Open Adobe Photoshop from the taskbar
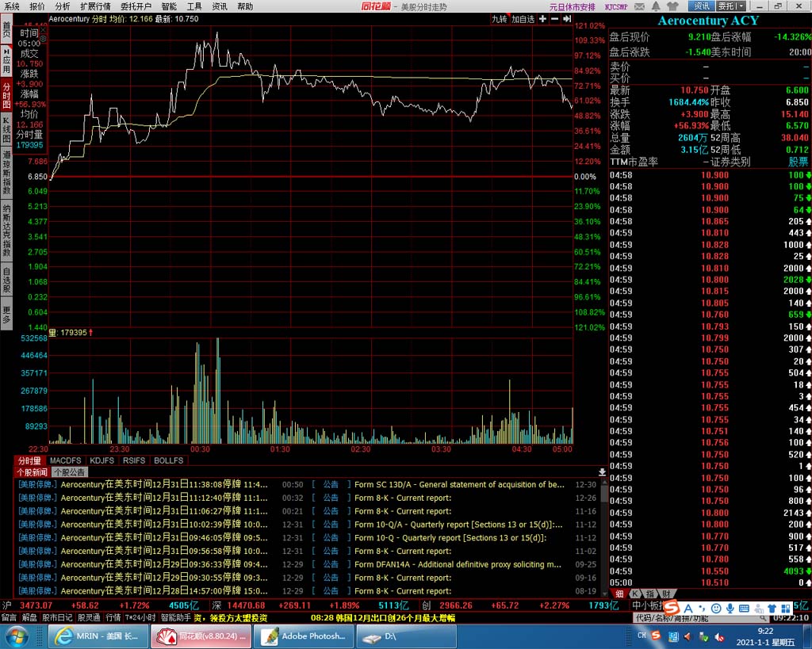 304,636
